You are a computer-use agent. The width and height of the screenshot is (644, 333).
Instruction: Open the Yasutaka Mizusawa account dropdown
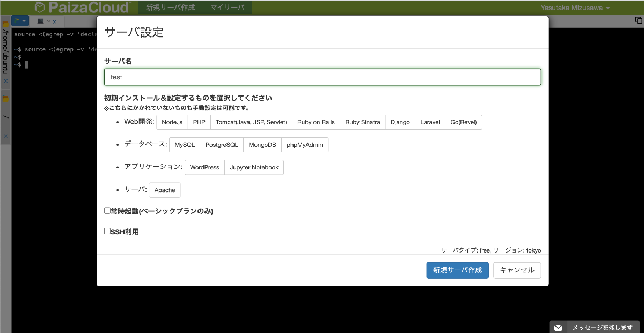[x=576, y=8]
